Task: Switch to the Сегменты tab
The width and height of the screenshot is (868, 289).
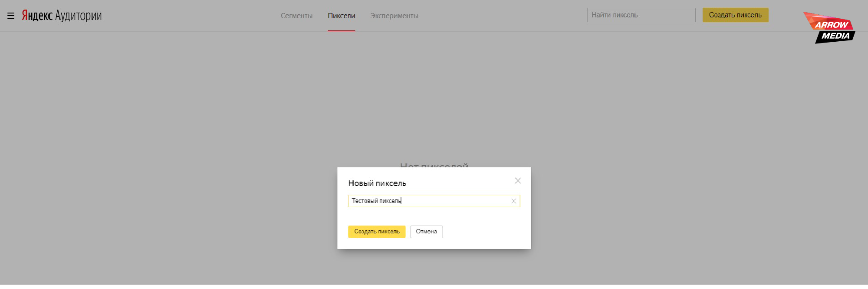Action: pos(296,16)
